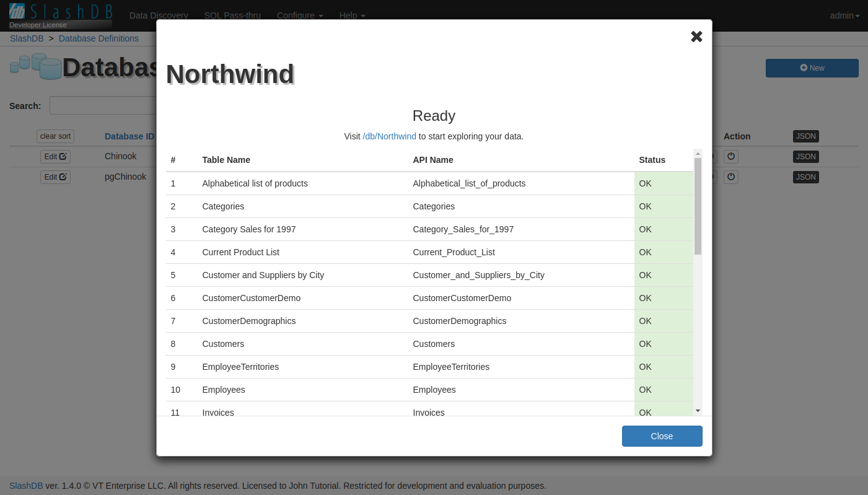The image size is (868, 495).
Task: Open SQL Pass-thru in navigation bar
Action: point(232,15)
